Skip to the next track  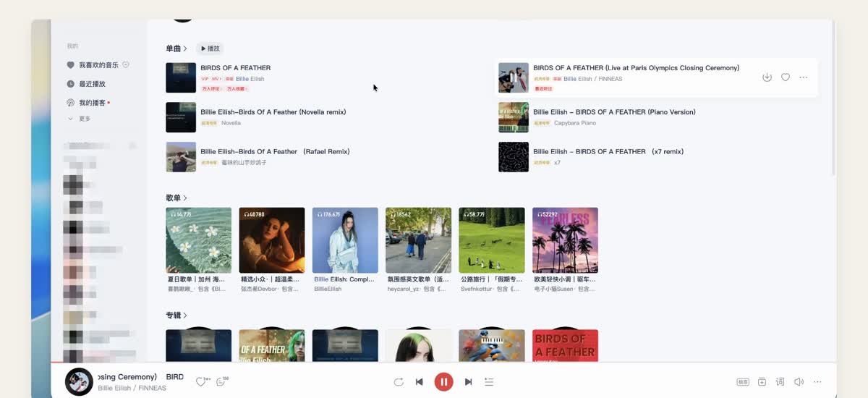tap(468, 382)
